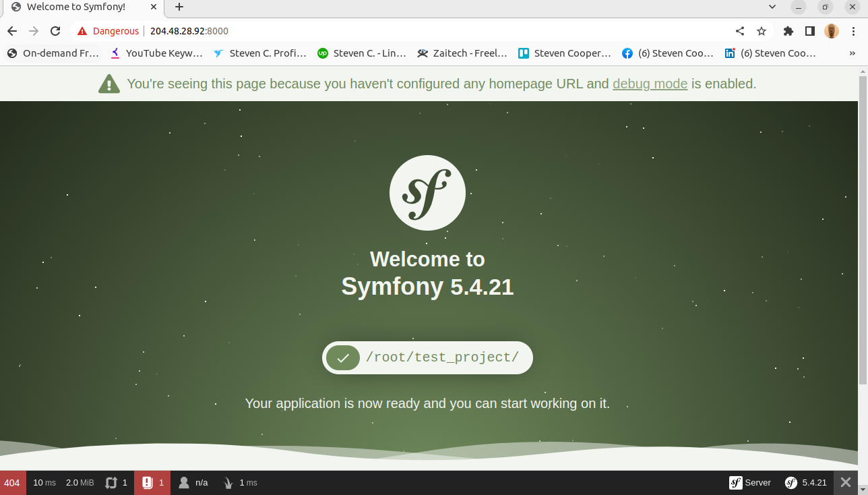Click the browser back arrow

(12, 31)
